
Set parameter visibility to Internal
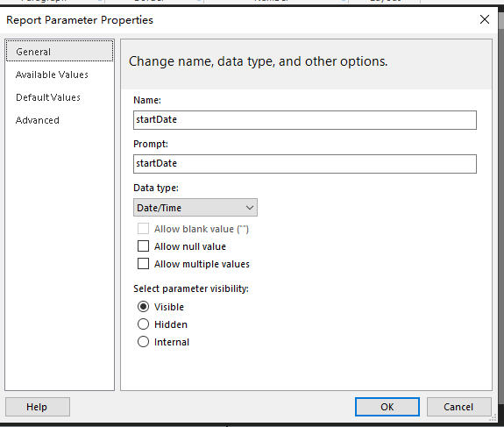[143, 341]
